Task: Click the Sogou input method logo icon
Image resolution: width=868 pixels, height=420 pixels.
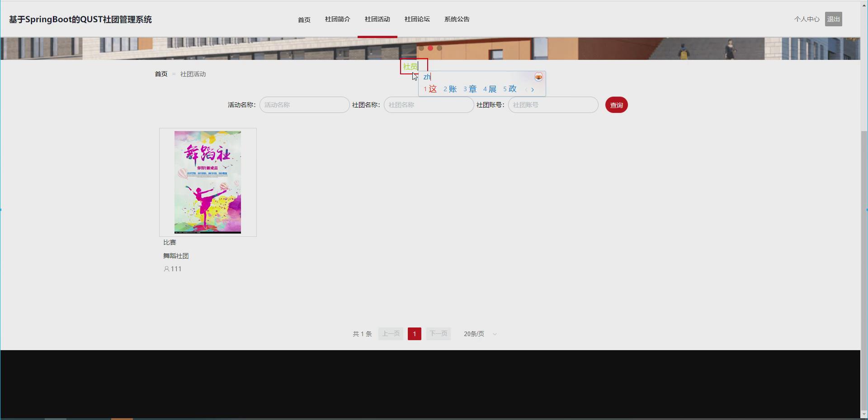Action: pos(538,77)
